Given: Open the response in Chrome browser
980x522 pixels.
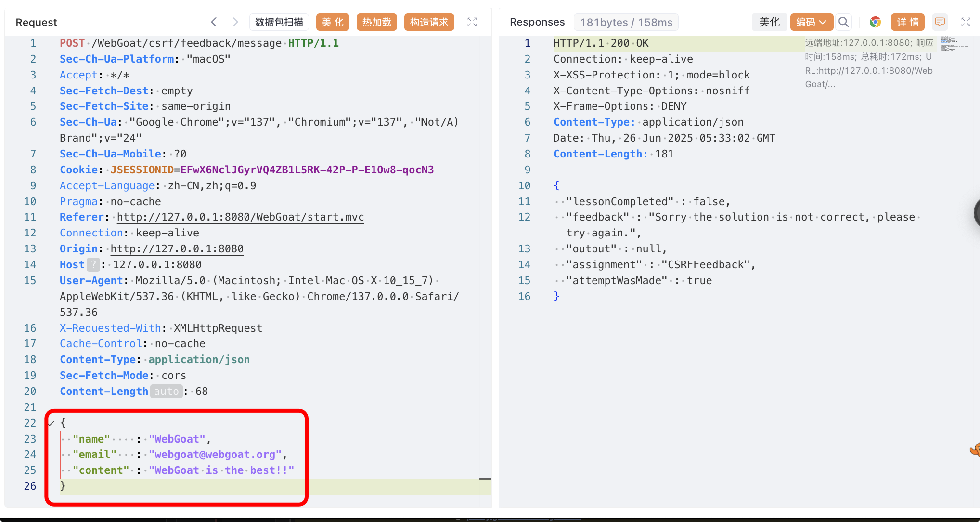Looking at the screenshot, I should click(x=875, y=22).
